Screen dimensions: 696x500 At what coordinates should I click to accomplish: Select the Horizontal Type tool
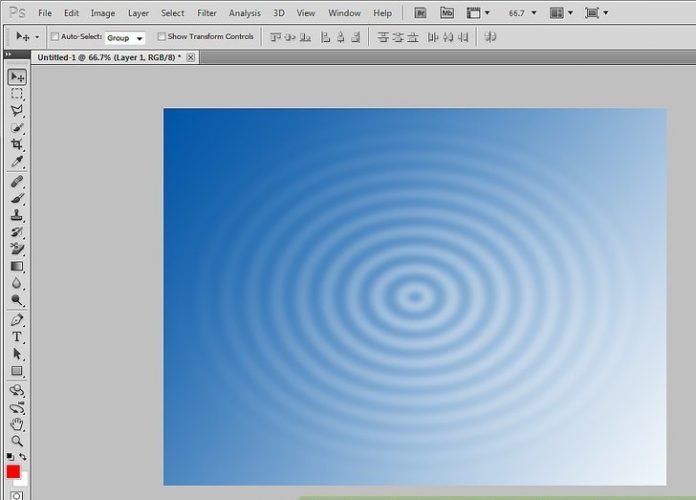pos(17,337)
